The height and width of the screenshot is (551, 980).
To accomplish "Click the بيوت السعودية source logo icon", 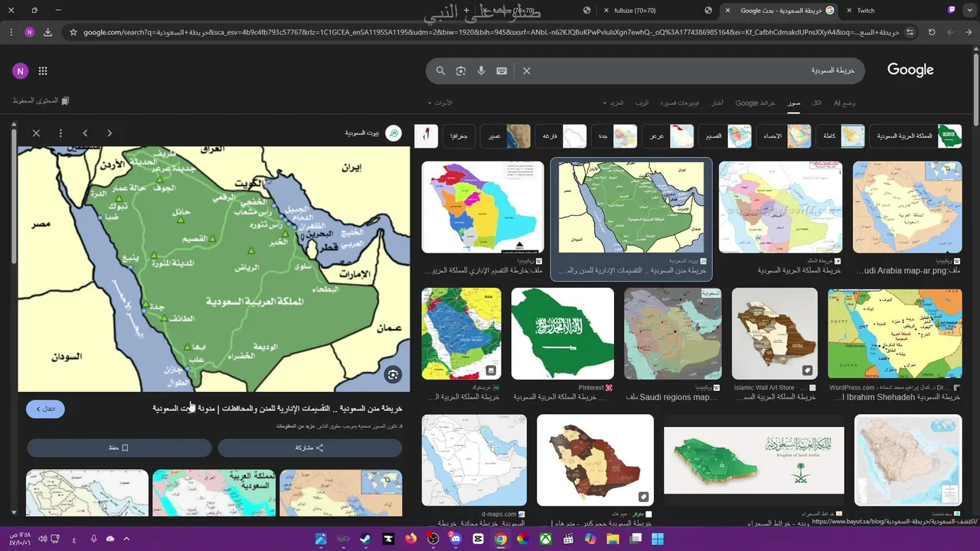I will pos(393,133).
